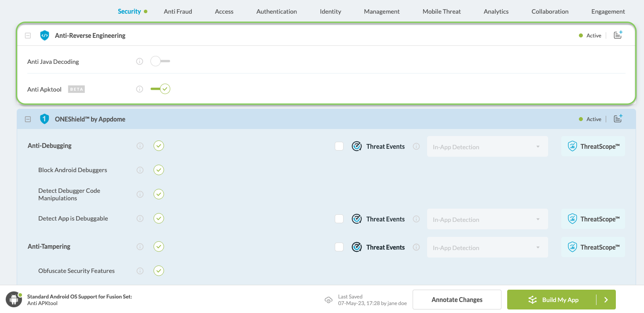Click the last saved cloud icon
This screenshot has width=644, height=313.
(x=328, y=300)
